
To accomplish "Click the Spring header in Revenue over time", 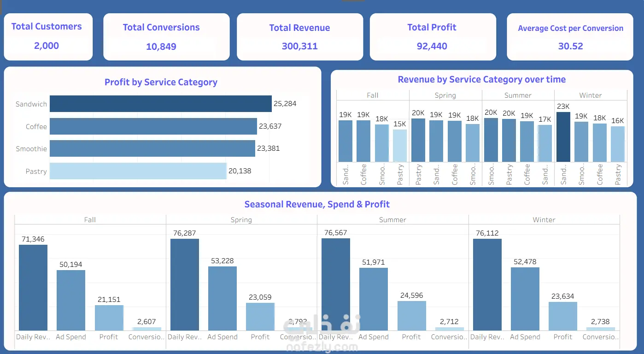I will (445, 95).
